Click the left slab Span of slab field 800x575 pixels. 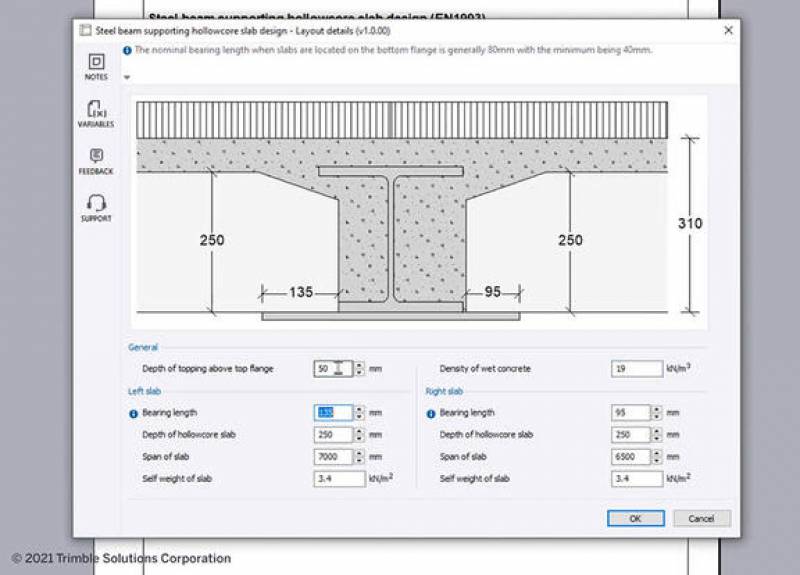pos(332,457)
